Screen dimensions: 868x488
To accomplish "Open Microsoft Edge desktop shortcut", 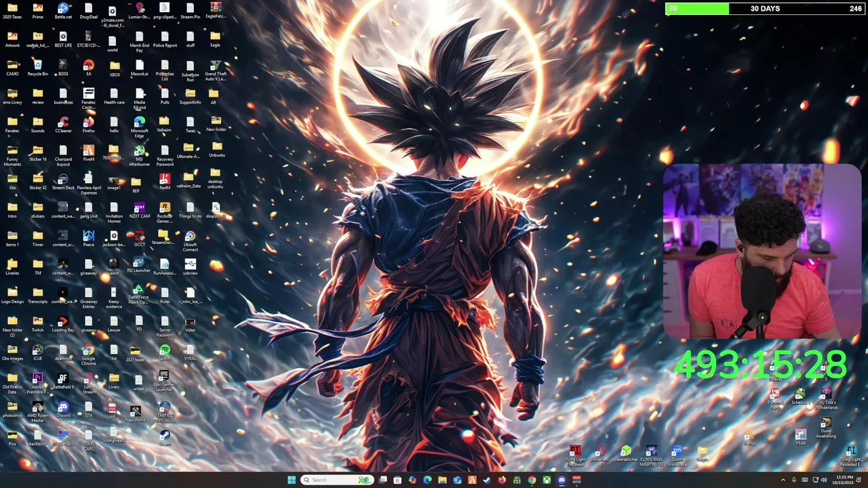I will click(139, 127).
